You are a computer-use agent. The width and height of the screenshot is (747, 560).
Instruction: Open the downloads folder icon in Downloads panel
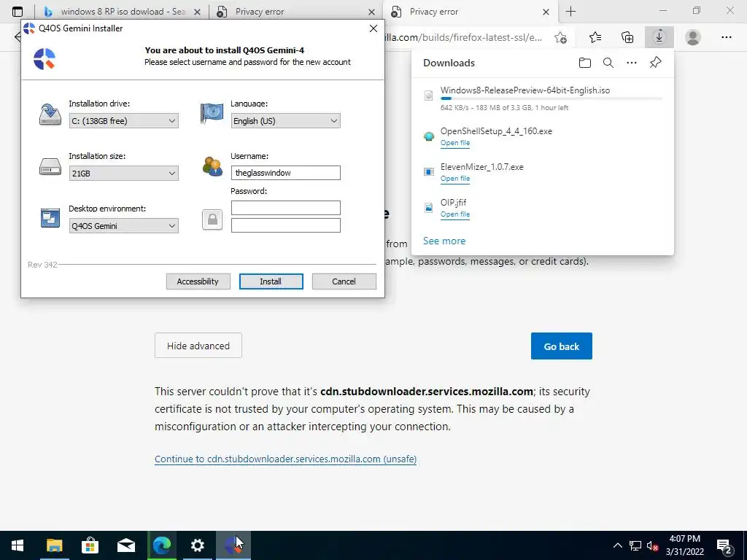point(584,63)
